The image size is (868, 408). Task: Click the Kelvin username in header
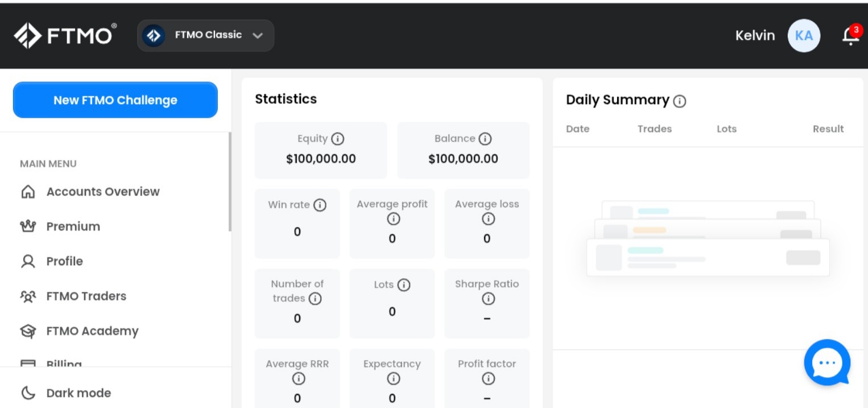click(x=755, y=35)
